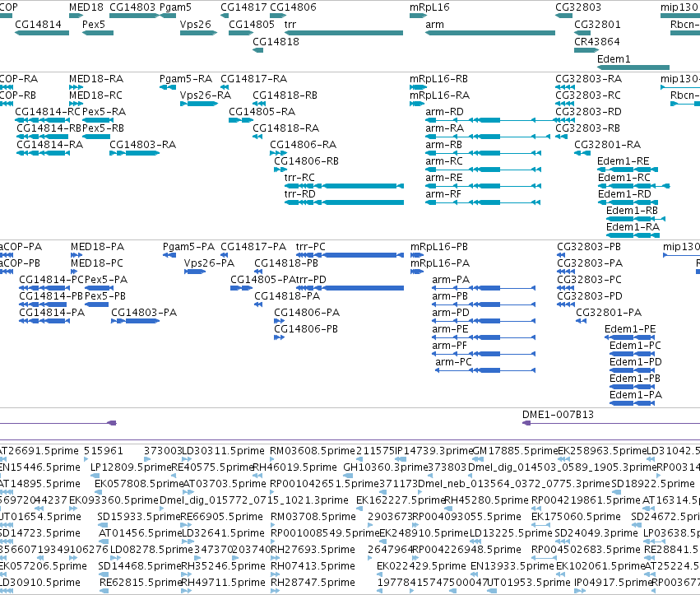This screenshot has width=700, height=595.
Task: Click transcript mRpL16-RB
Action: [x=439, y=79]
